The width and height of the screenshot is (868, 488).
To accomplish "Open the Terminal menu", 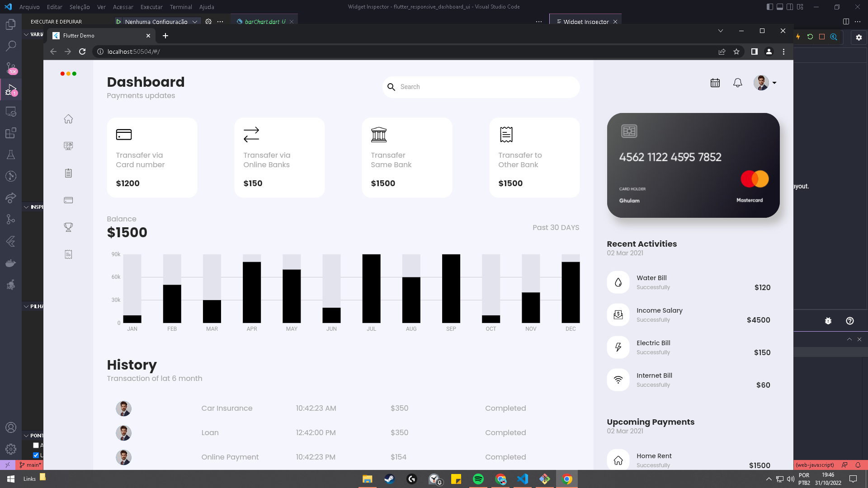I will point(180,7).
